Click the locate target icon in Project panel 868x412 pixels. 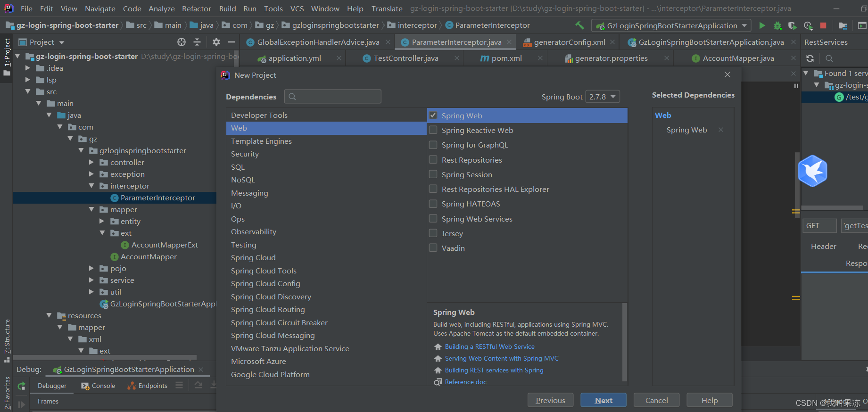coord(182,42)
